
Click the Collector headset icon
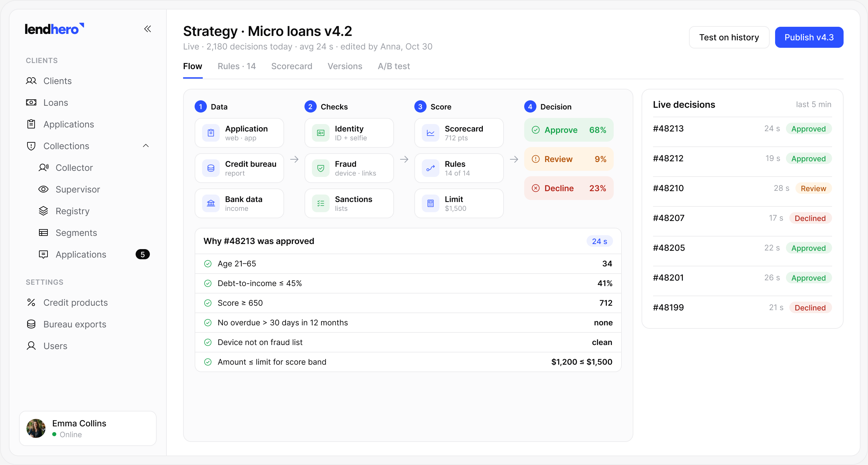tap(43, 168)
